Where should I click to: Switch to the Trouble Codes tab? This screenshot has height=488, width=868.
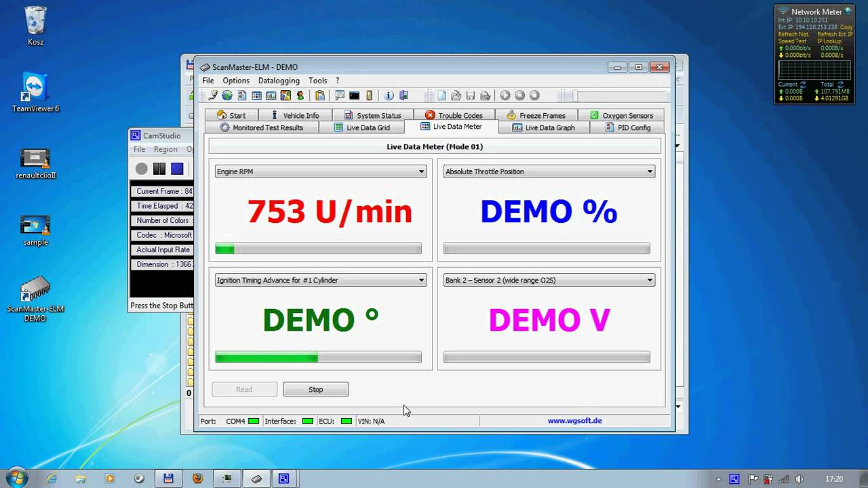point(454,115)
